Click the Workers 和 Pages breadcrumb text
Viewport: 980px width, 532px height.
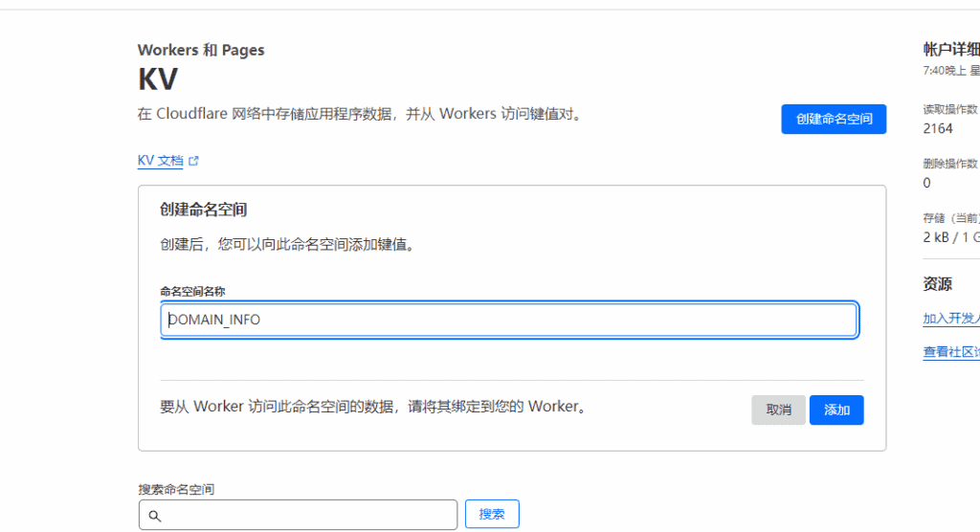click(201, 50)
